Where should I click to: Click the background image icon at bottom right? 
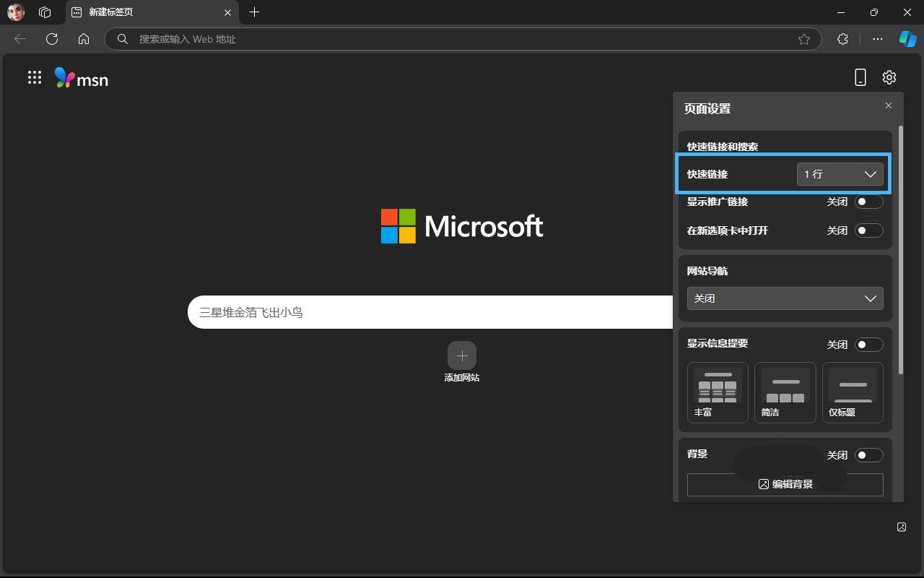click(x=902, y=527)
